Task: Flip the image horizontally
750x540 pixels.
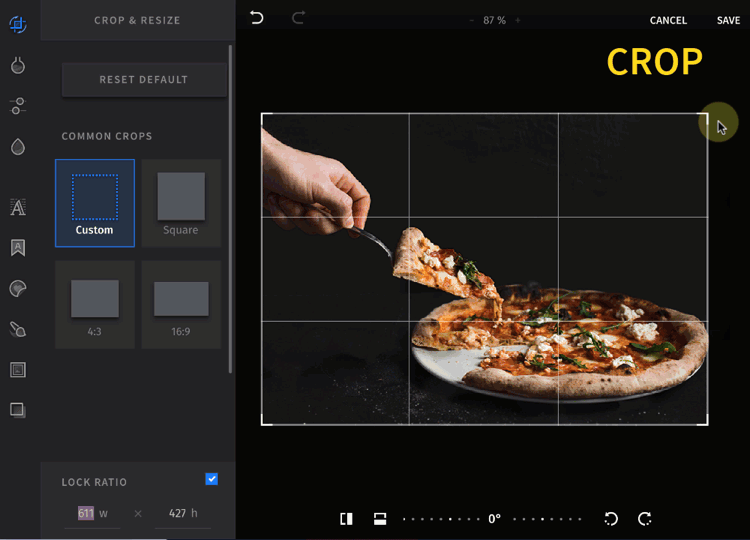Action: click(x=346, y=519)
